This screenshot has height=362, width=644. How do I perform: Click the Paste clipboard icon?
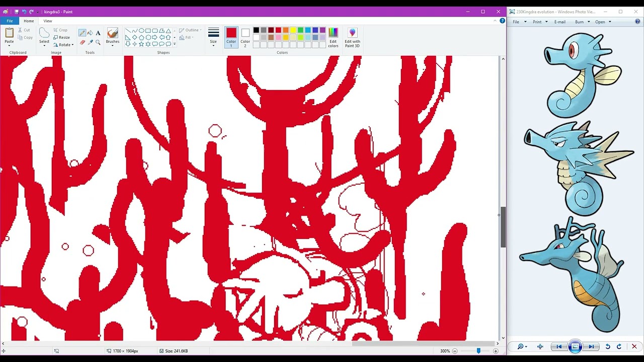coord(9,33)
